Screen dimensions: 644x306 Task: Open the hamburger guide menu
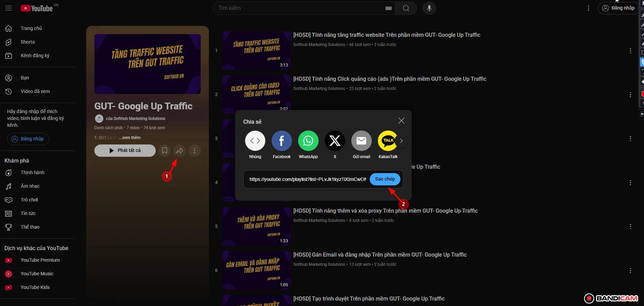coord(9,8)
